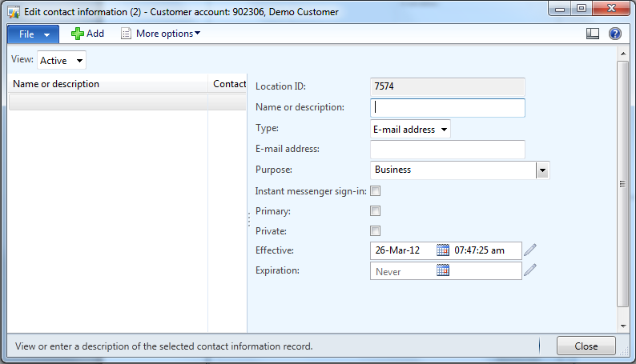Viewport: 636px width, 364px height.
Task: Open the More options menu
Action: tap(168, 34)
